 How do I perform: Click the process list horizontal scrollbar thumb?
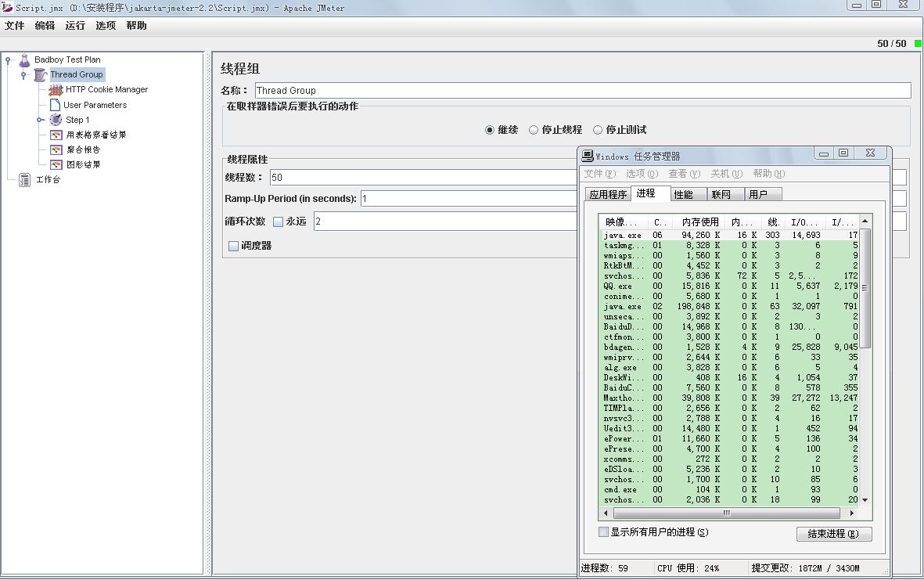point(727,513)
